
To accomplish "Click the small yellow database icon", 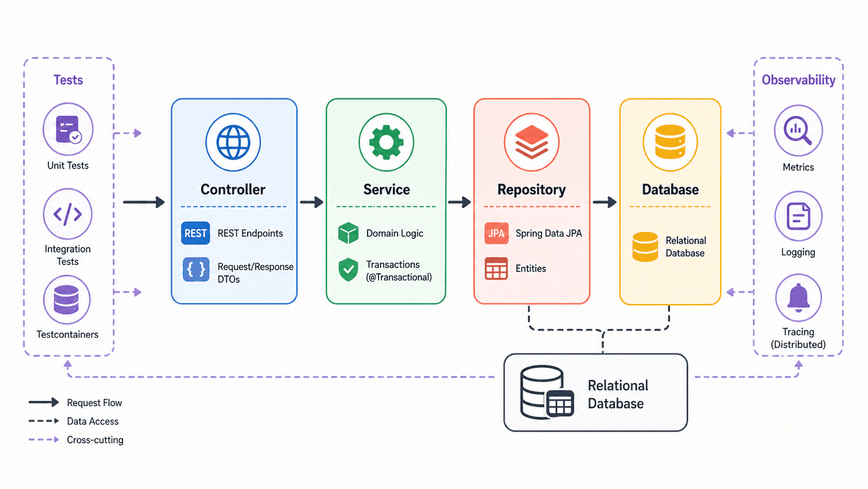I will [x=645, y=247].
